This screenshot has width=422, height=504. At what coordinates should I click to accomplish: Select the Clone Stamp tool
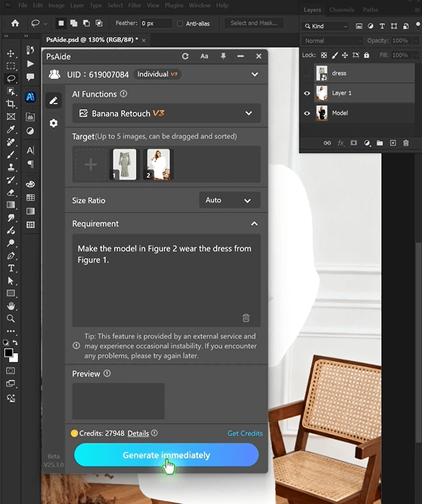pos(11,167)
